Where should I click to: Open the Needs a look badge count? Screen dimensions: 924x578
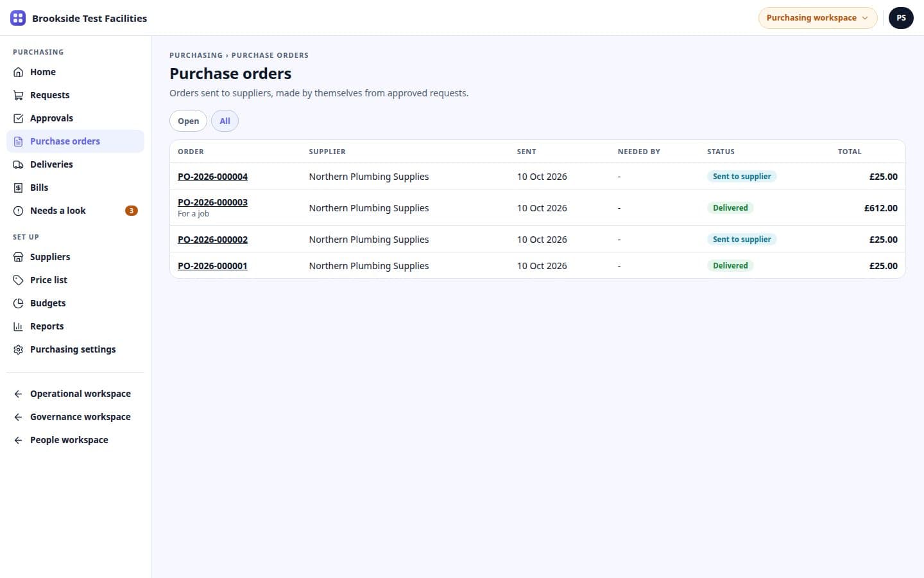(x=131, y=211)
